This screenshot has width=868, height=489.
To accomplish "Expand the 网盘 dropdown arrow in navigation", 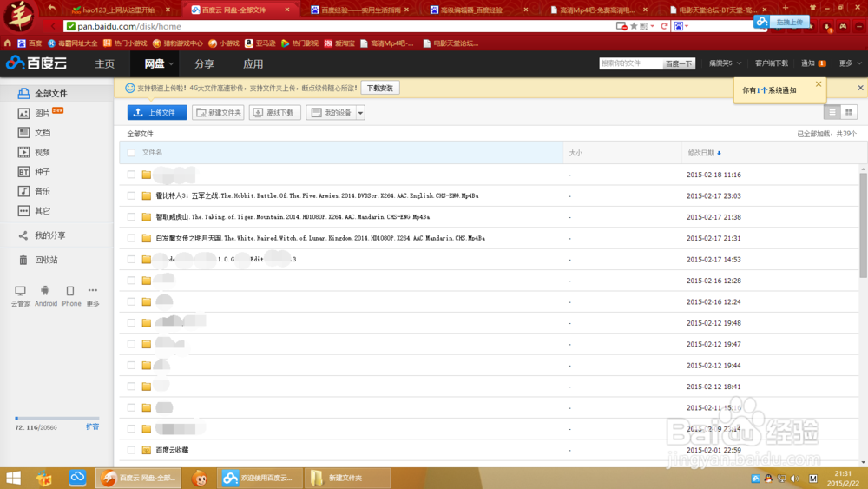I will [171, 64].
